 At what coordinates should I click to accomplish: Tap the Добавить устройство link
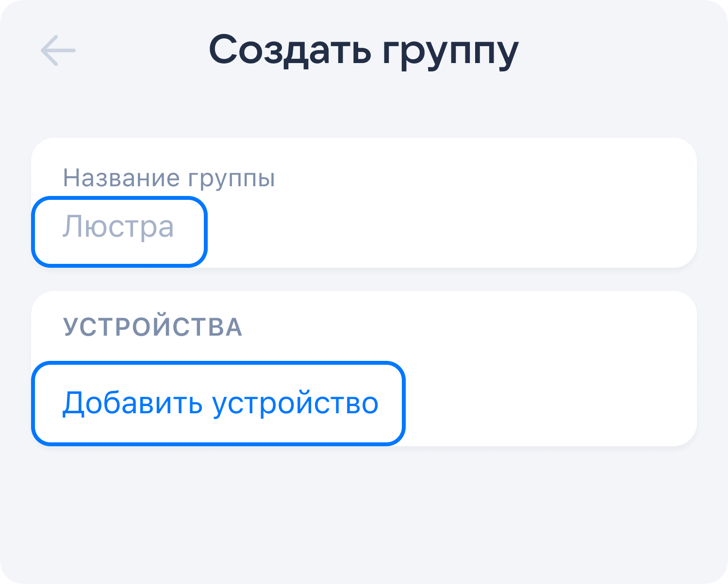coord(219,403)
